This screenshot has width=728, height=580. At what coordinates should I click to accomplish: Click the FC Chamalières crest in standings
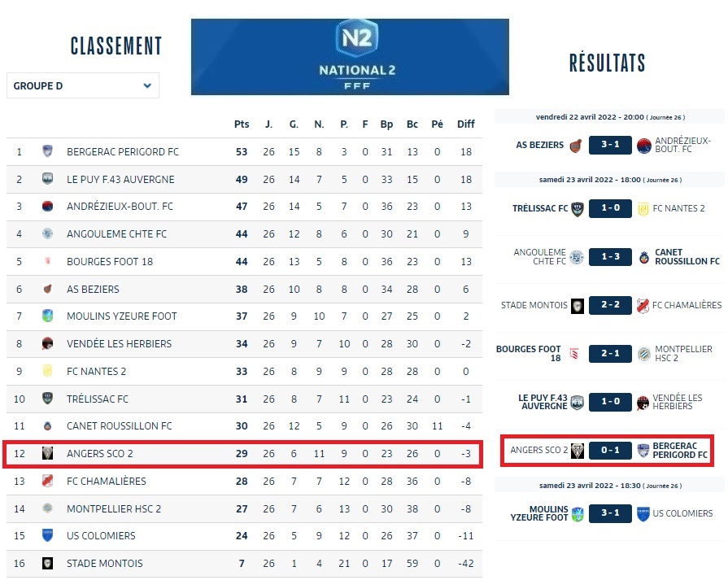pos(47,481)
